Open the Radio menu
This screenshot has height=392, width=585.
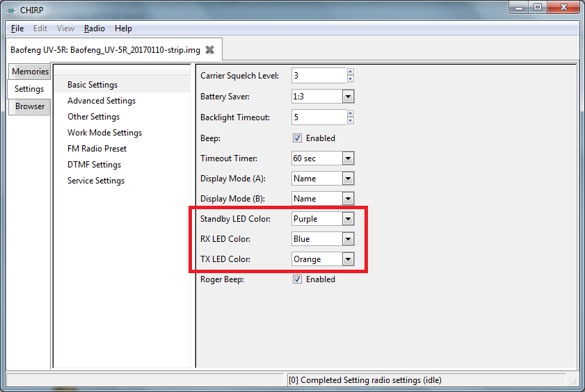pos(95,28)
